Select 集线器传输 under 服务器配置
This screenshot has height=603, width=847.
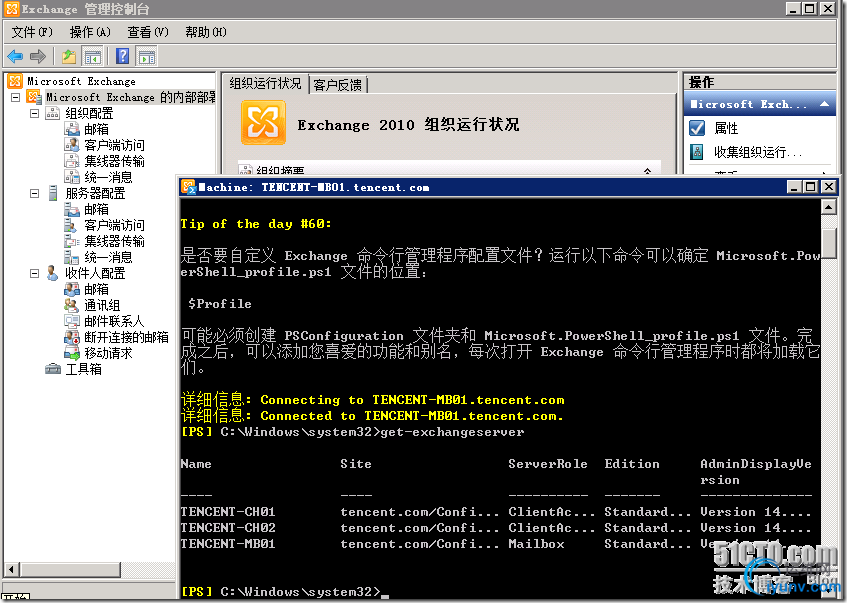(114, 241)
